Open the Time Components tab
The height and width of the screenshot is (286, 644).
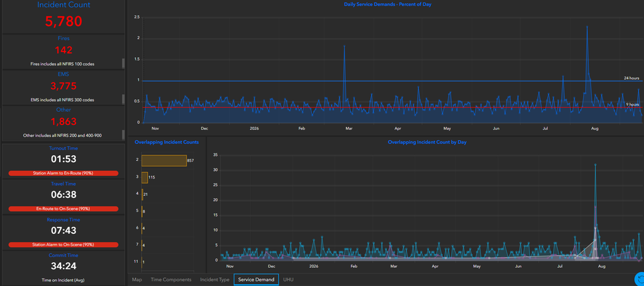[x=171, y=280]
